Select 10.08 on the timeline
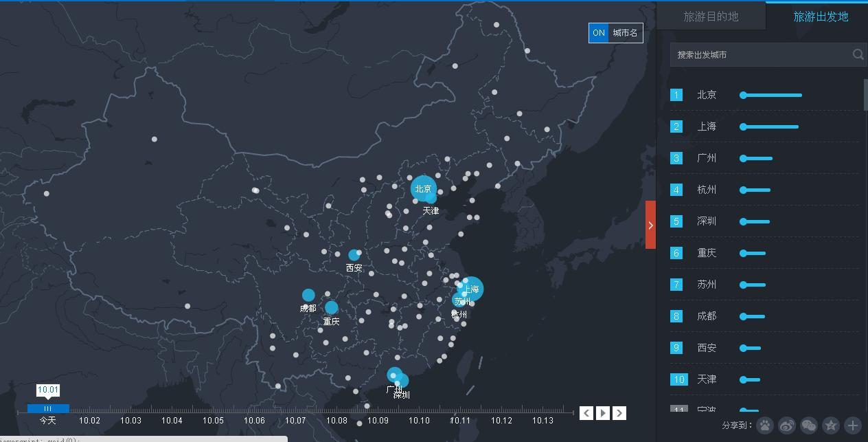 point(336,420)
